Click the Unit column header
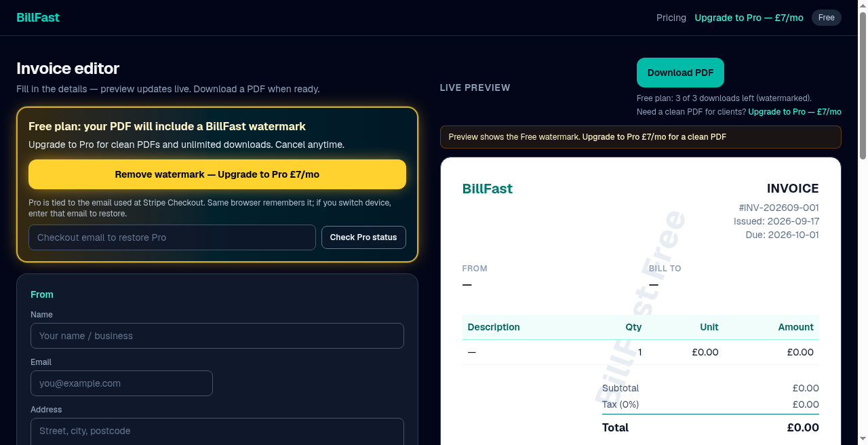 click(x=709, y=327)
